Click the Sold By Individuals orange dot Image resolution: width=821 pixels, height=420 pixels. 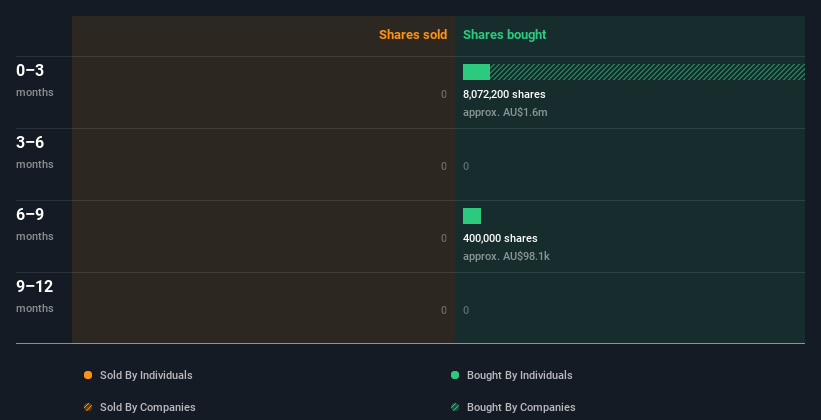pyautogui.click(x=88, y=375)
